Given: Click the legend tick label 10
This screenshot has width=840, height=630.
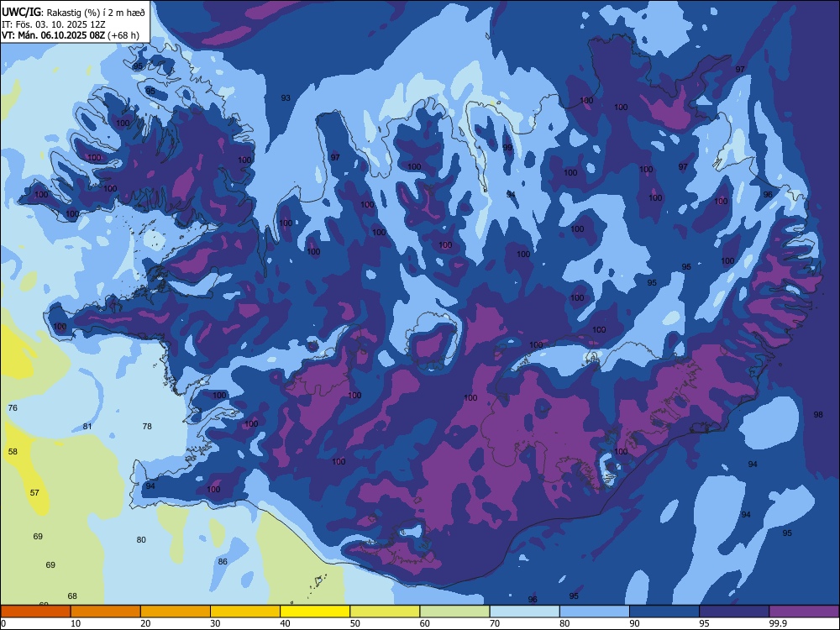Looking at the screenshot, I should 76,623.
